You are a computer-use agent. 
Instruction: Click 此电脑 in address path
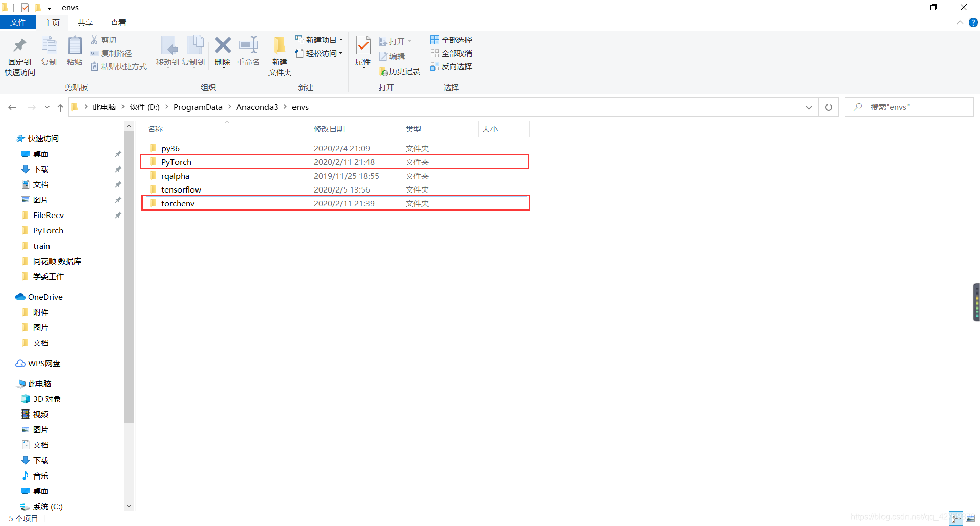click(105, 107)
